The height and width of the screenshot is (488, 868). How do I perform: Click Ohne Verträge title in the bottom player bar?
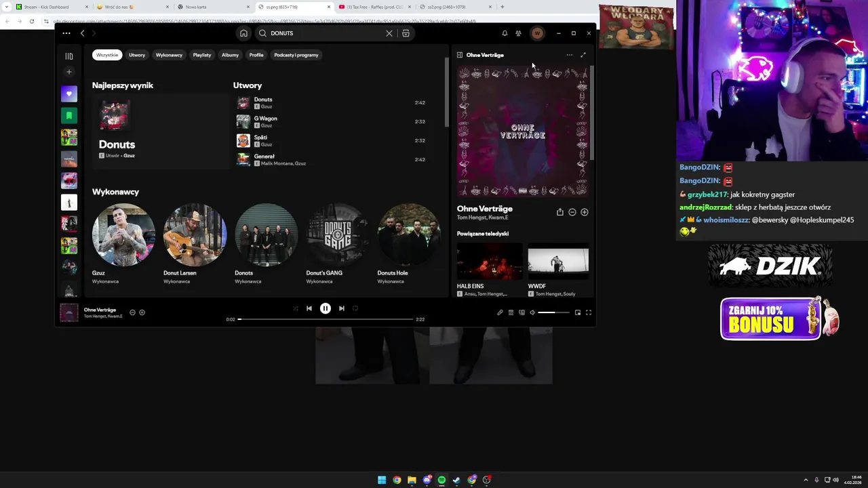tap(100, 310)
